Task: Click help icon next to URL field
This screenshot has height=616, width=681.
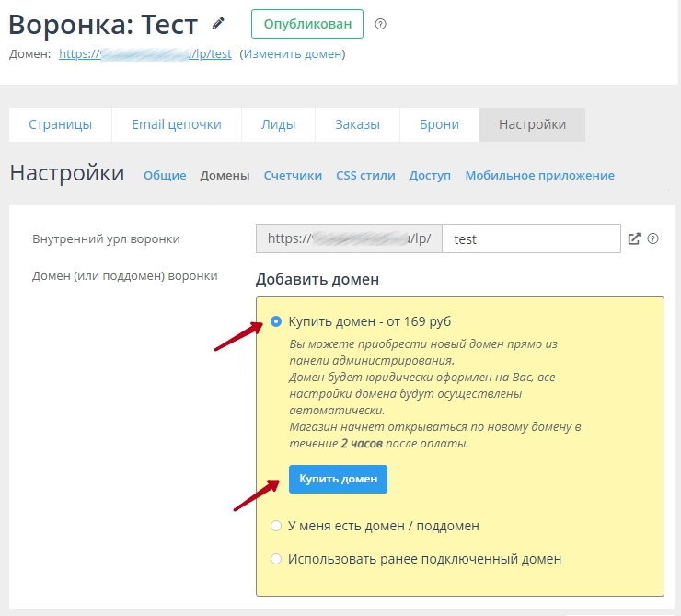Action: 653,238
